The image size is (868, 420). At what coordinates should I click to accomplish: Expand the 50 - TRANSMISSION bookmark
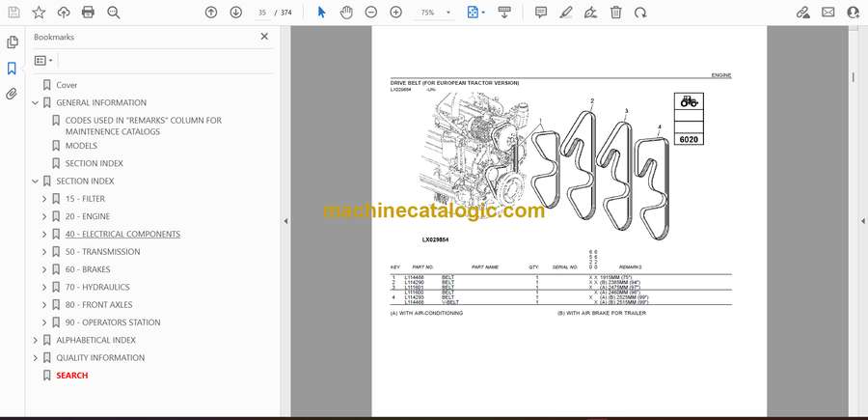[44, 252]
